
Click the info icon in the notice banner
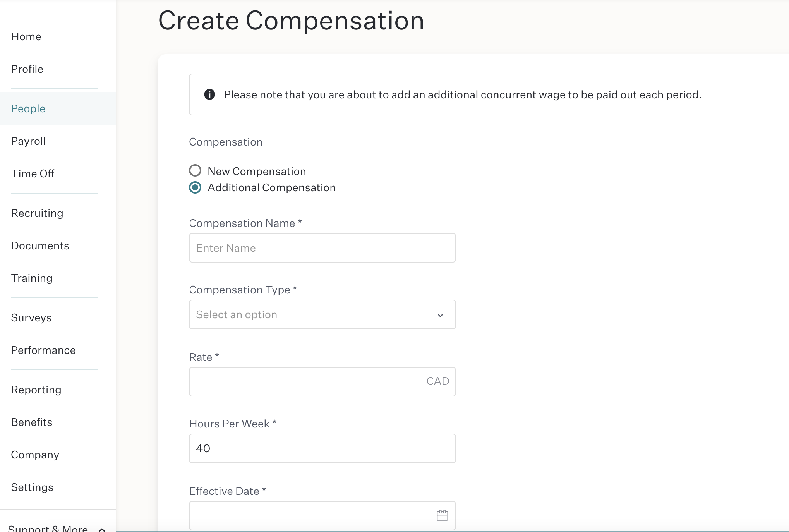pyautogui.click(x=209, y=94)
